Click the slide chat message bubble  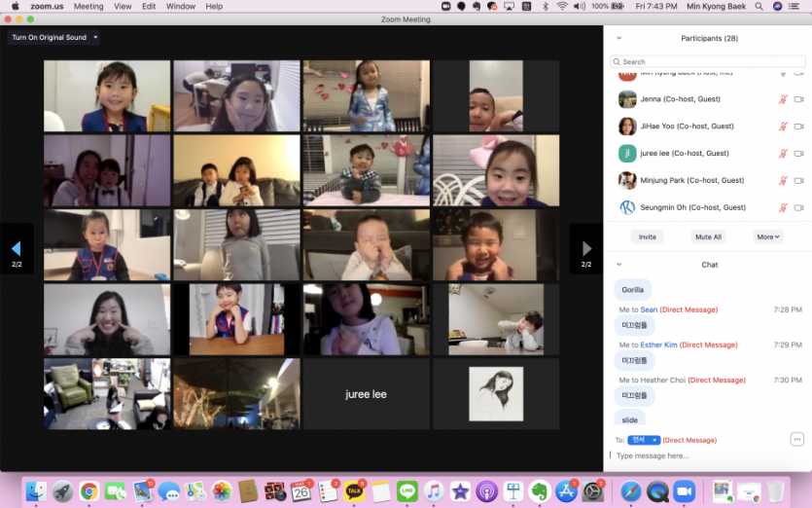point(630,418)
